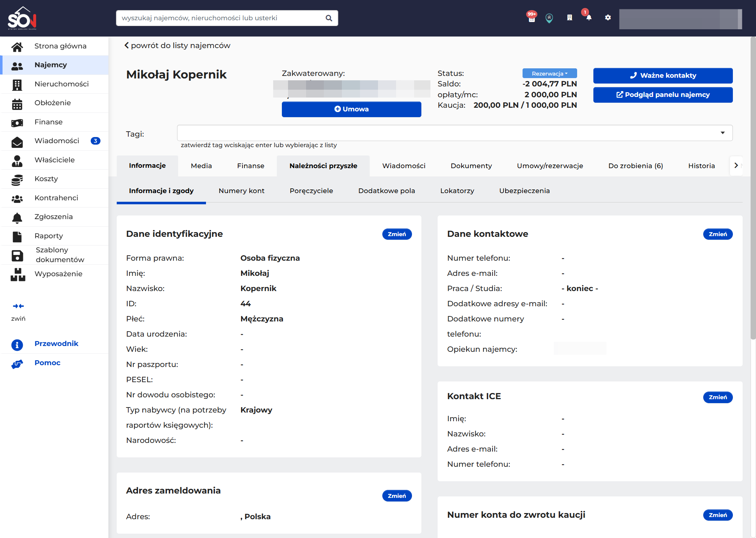
Task: Go back via powrót do listy najemców
Action: (x=177, y=46)
